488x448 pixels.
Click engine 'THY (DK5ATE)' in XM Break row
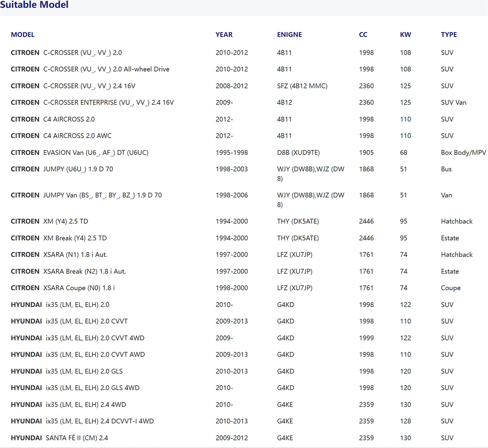point(298,238)
